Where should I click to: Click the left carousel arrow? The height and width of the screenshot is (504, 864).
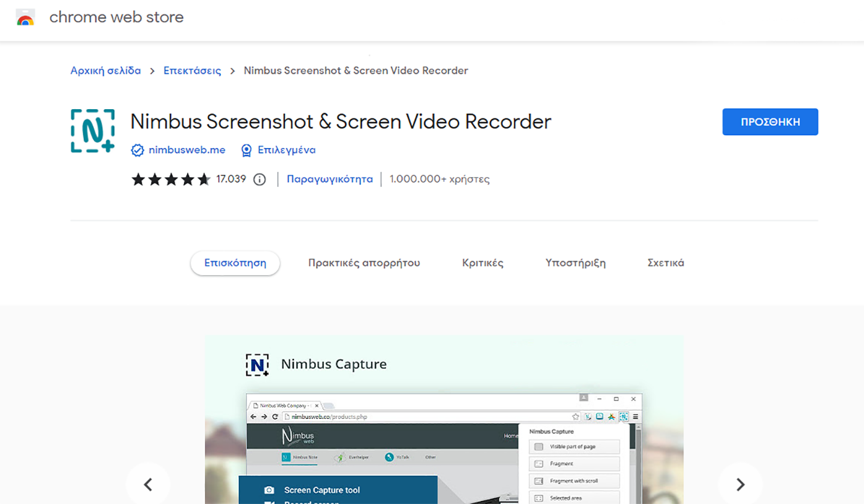click(148, 484)
